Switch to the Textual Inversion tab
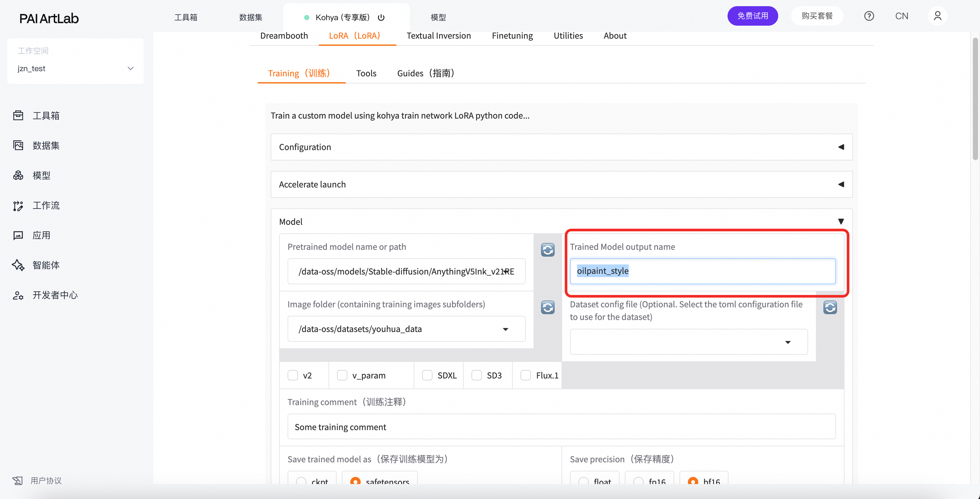 [438, 36]
